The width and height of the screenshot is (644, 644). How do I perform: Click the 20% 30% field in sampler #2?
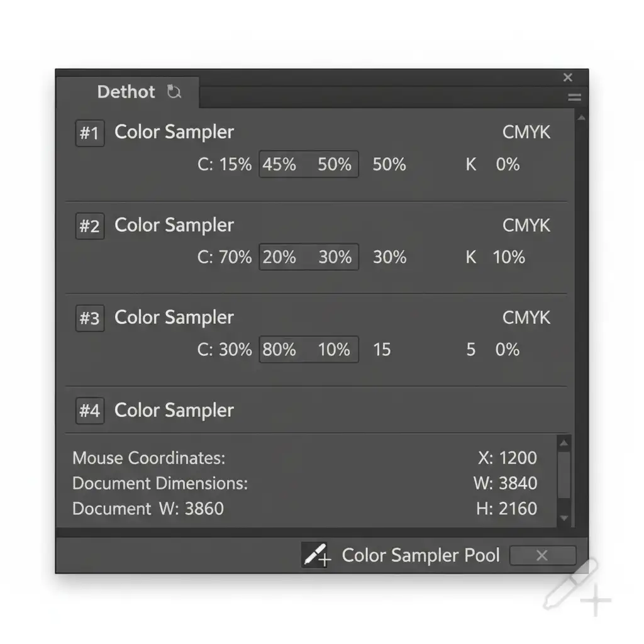pyautogui.click(x=308, y=257)
